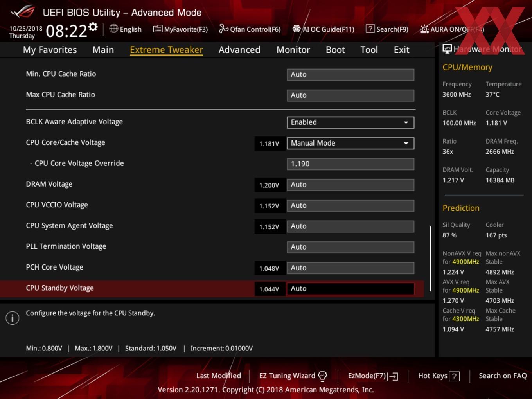The image size is (532, 399).
Task: Expand BCLK Aware Adaptive Voltage dropdown
Action: (x=350, y=122)
